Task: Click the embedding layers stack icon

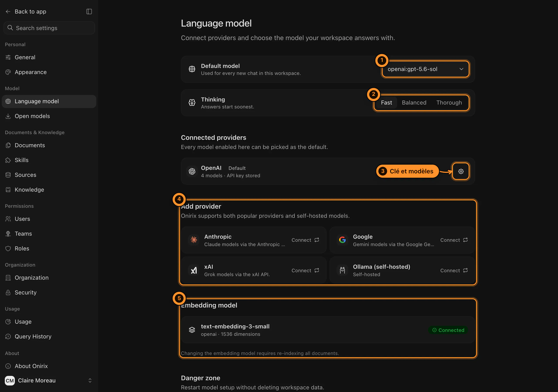Action: [x=192, y=329]
